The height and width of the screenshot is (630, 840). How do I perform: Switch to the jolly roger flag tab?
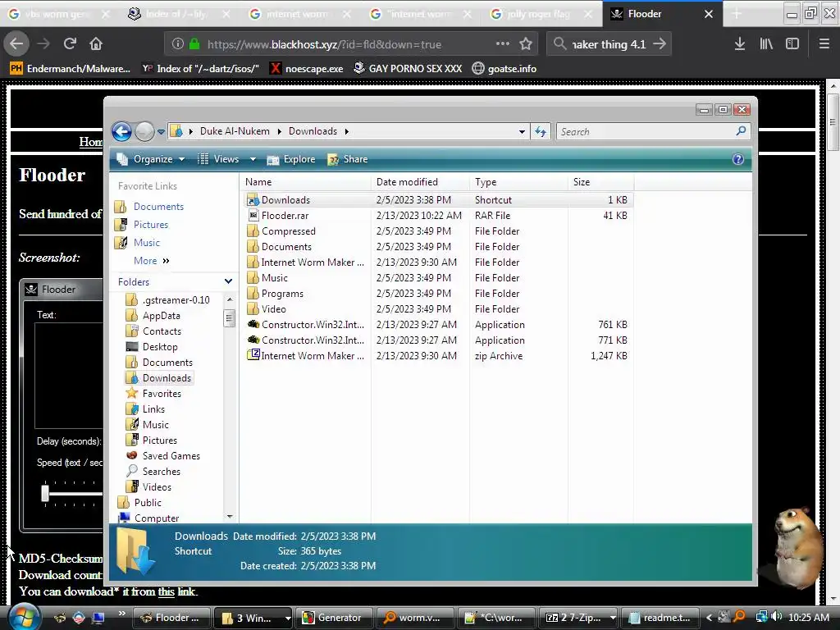pyautogui.click(x=538, y=14)
